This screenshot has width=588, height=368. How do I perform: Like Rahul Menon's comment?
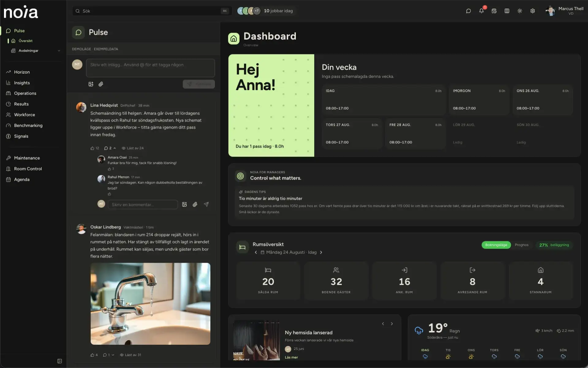pyautogui.click(x=109, y=194)
